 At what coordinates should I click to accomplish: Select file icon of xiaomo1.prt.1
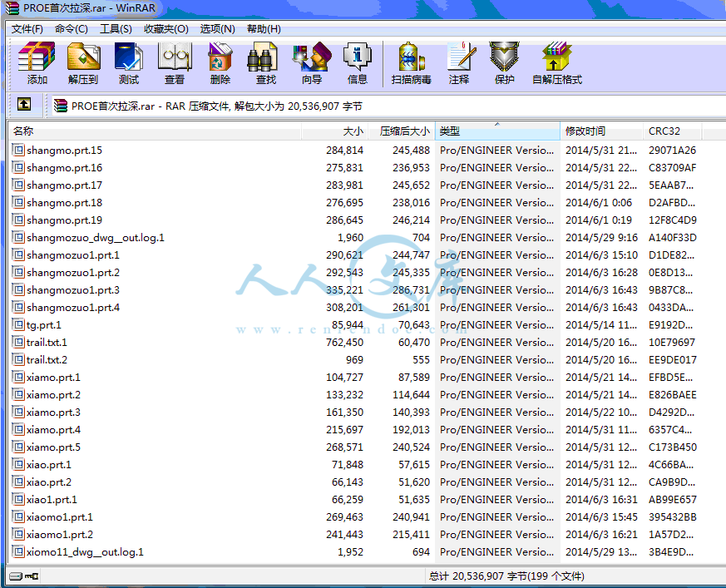18,516
